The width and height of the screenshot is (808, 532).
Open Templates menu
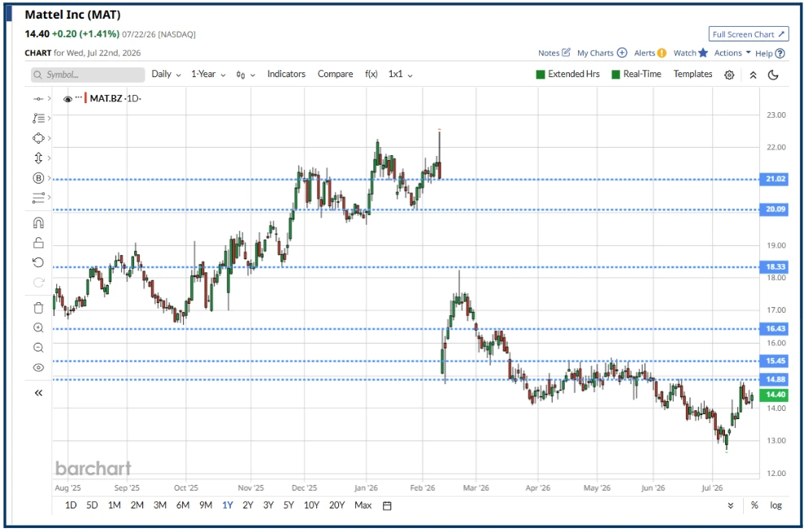pos(693,74)
